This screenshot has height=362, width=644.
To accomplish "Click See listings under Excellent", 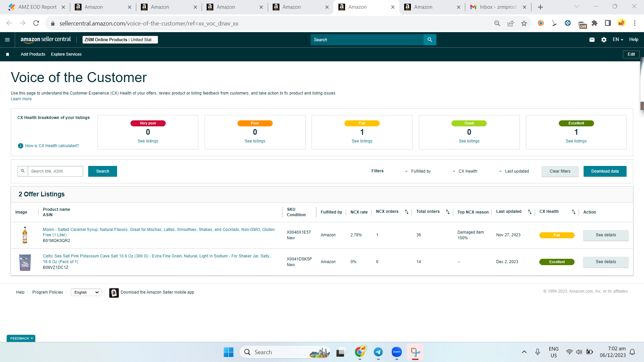I will click(x=576, y=141).
